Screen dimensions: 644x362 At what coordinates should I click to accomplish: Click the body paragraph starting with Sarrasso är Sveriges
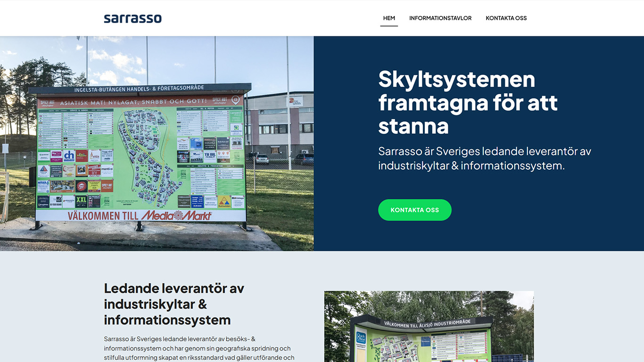(x=198, y=348)
